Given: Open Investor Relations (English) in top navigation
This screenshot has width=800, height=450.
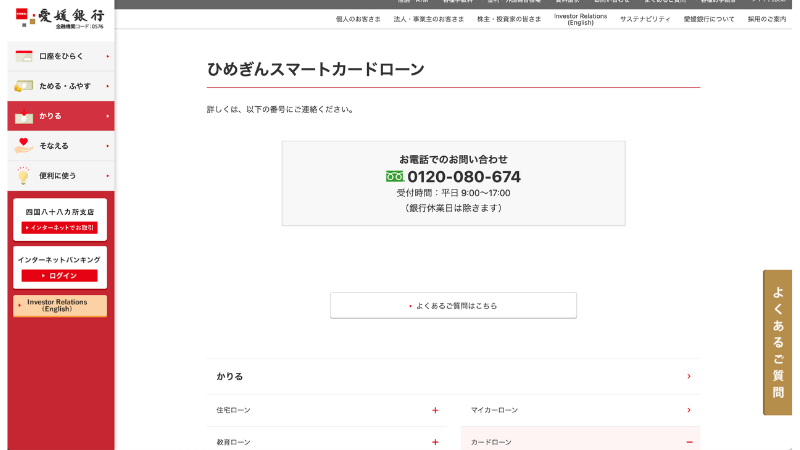Looking at the screenshot, I should click(581, 19).
